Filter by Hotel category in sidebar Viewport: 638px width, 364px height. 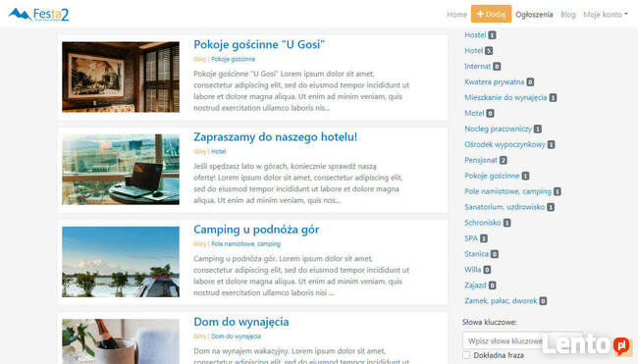pos(474,50)
